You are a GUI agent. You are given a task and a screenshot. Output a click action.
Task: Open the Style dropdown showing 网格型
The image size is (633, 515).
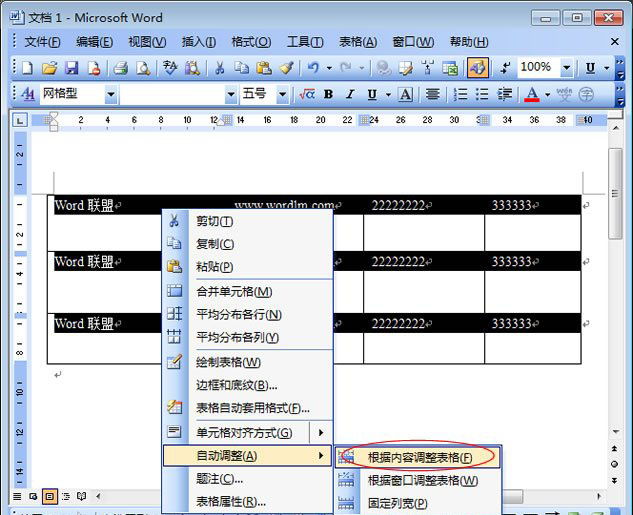pos(110,95)
